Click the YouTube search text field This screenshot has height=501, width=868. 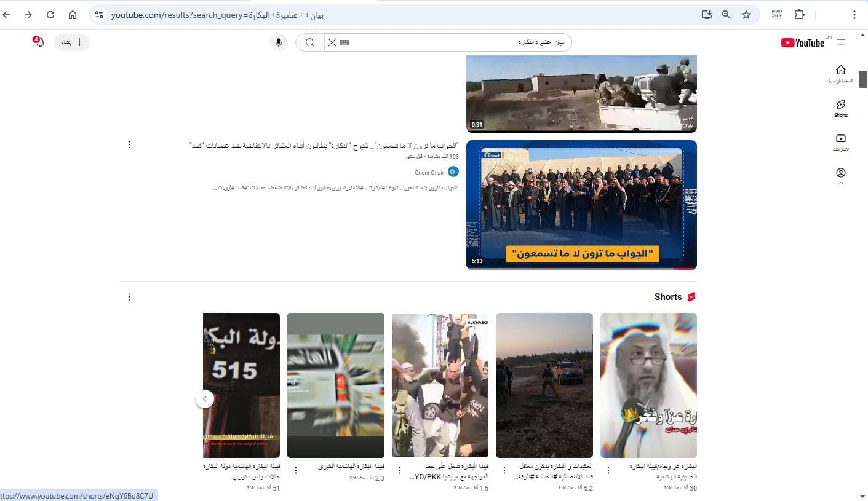[x=455, y=42]
